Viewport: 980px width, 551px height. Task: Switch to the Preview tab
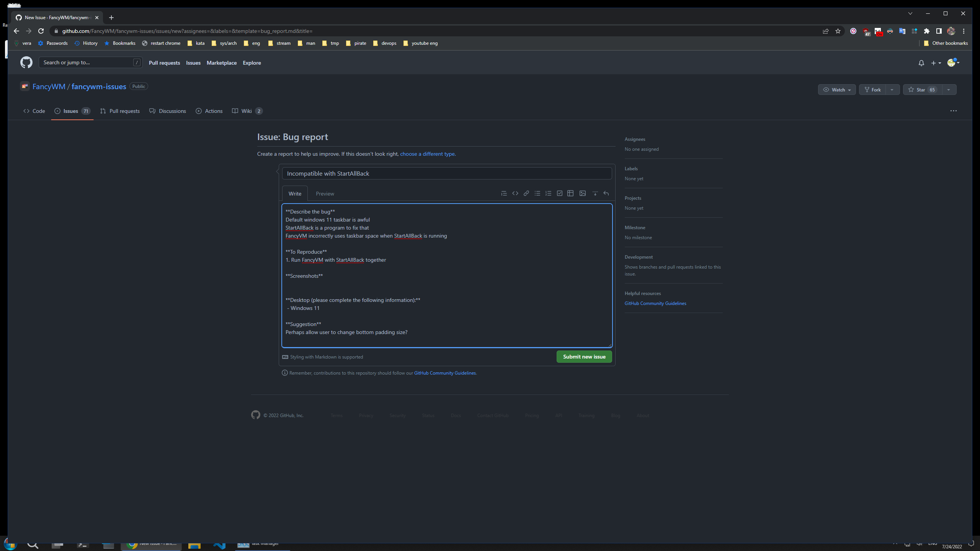click(x=325, y=193)
